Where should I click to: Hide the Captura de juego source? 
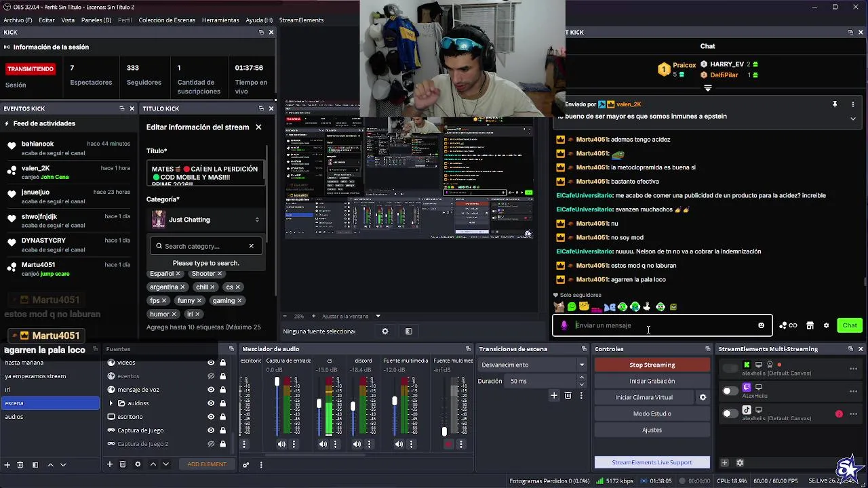click(x=211, y=430)
